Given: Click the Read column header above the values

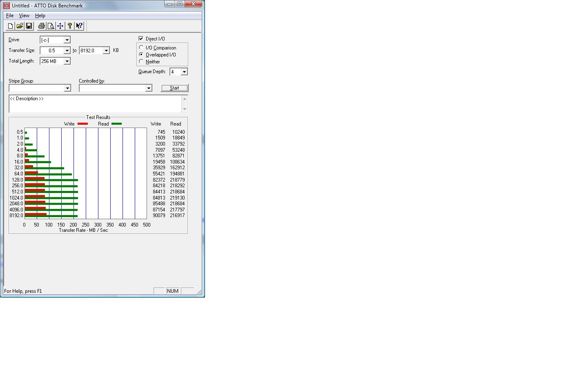Looking at the screenshot, I should tap(176, 124).
